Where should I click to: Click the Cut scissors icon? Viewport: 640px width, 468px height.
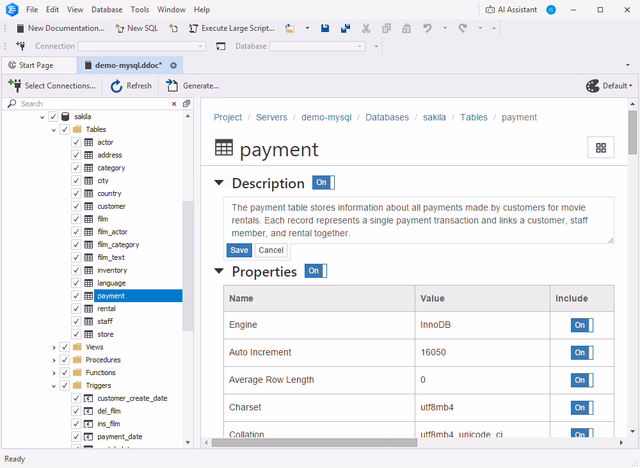[x=366, y=28]
